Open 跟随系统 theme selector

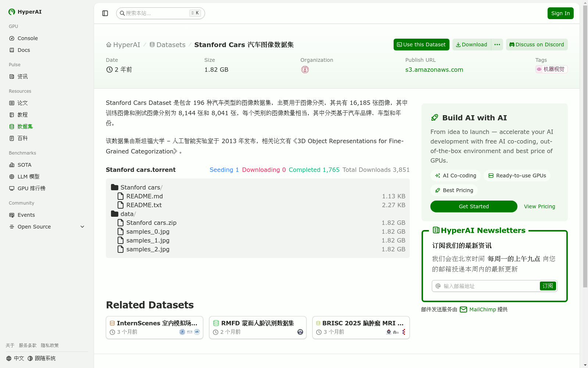(x=42, y=358)
